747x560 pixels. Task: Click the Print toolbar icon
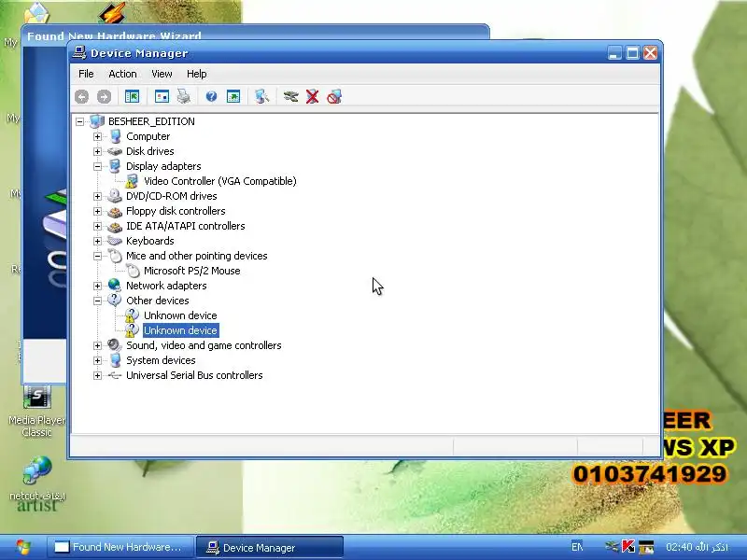[184, 97]
